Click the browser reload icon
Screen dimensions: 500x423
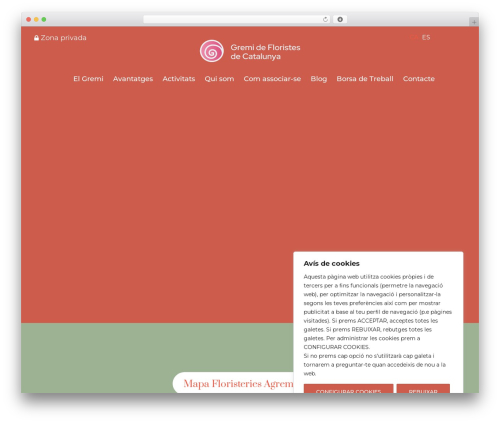pos(325,19)
